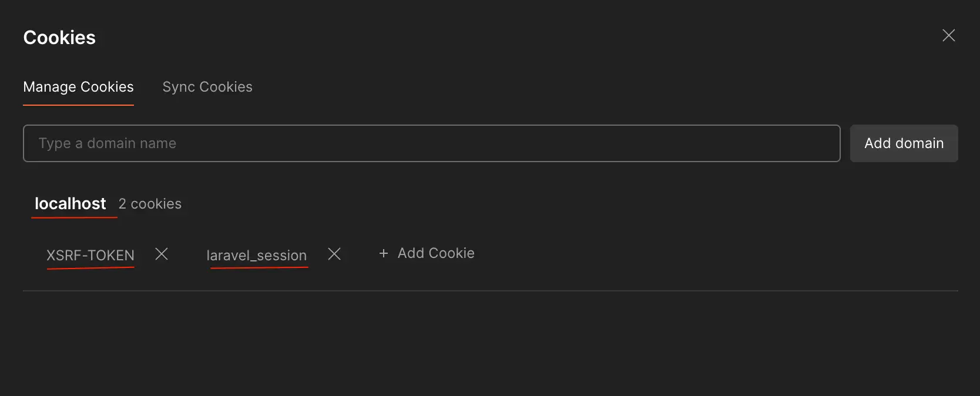This screenshot has width=980, height=396.
Task: Remove laravel_session via its X icon
Action: (x=334, y=254)
